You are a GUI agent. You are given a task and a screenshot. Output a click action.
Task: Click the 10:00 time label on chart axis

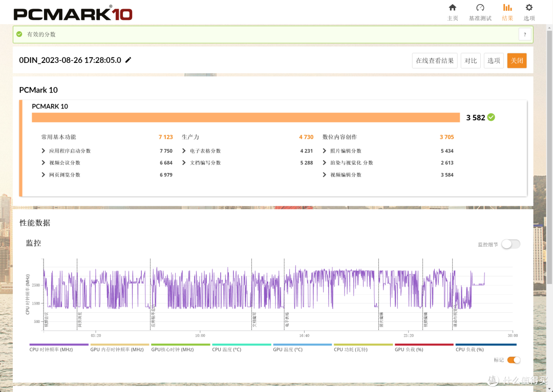point(200,336)
